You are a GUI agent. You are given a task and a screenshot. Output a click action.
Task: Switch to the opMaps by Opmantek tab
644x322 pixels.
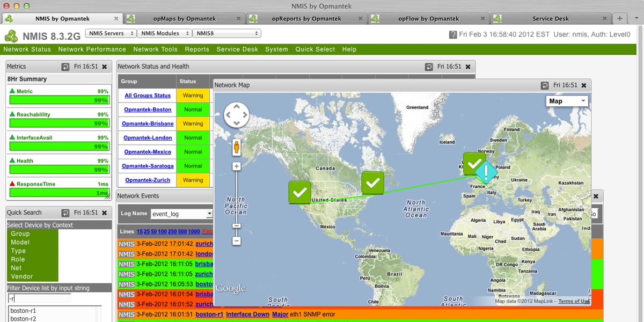tap(184, 19)
